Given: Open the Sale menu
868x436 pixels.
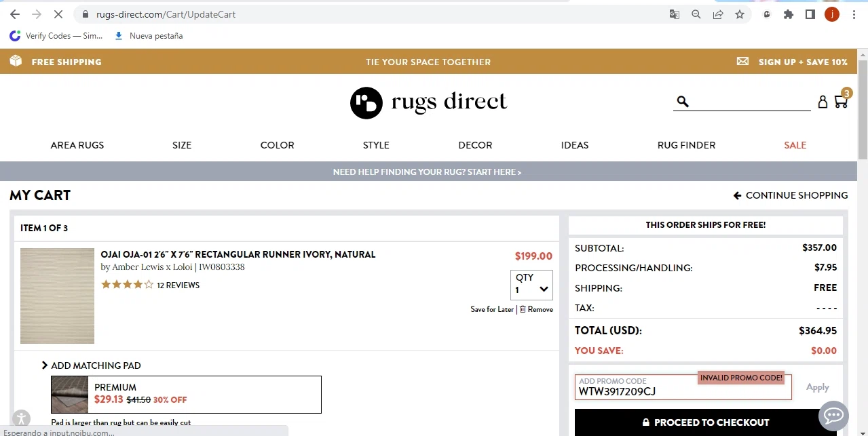Looking at the screenshot, I should point(795,145).
